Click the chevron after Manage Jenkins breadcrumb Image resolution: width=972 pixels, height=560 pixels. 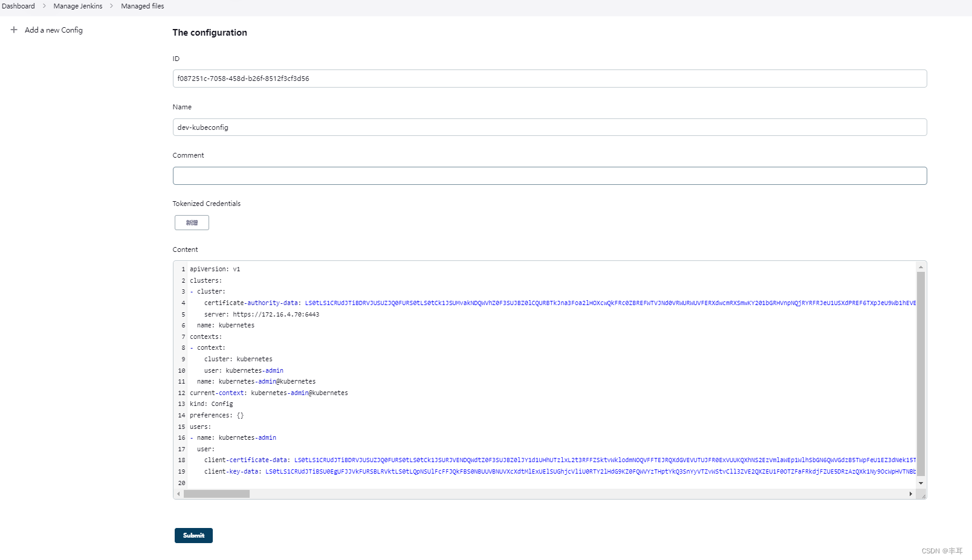click(112, 6)
